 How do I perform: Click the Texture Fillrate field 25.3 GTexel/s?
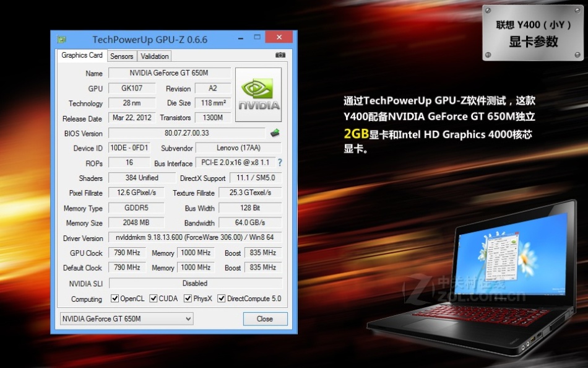tap(250, 193)
